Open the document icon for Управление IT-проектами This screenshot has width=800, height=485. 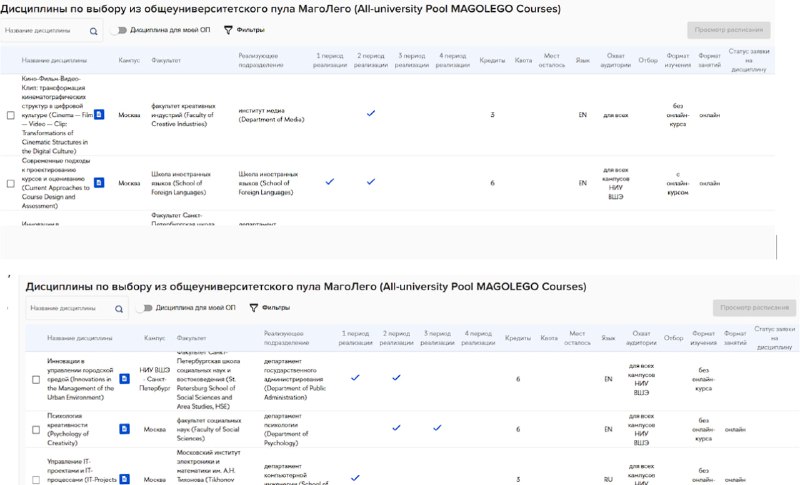(x=124, y=479)
